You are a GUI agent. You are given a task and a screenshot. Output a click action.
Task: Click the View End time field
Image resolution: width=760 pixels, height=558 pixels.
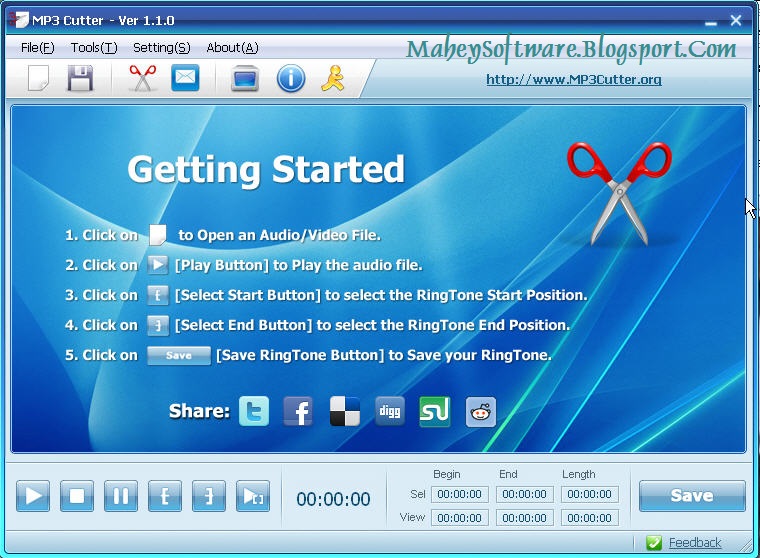(x=524, y=518)
